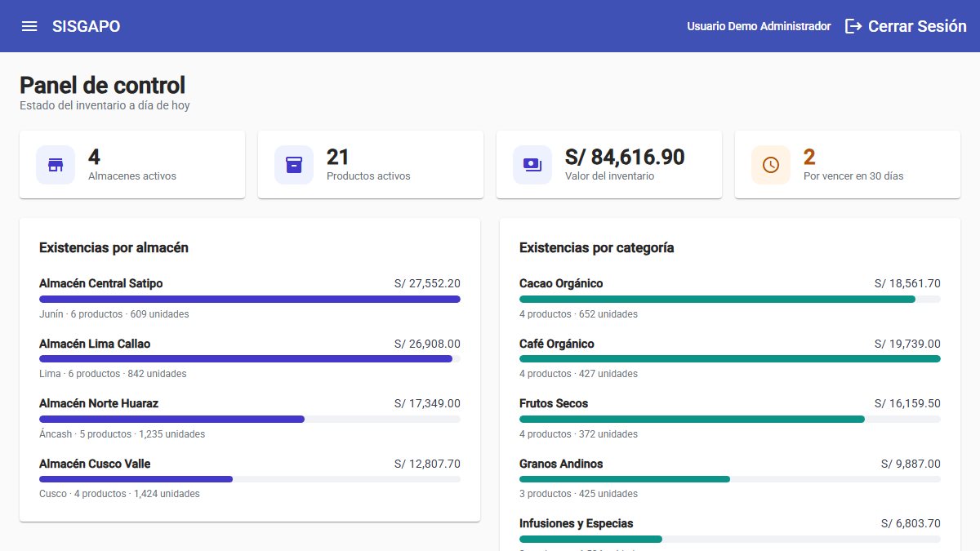The height and width of the screenshot is (551, 980).
Task: Click the Existencias por almacén heading
Action: pos(114,247)
